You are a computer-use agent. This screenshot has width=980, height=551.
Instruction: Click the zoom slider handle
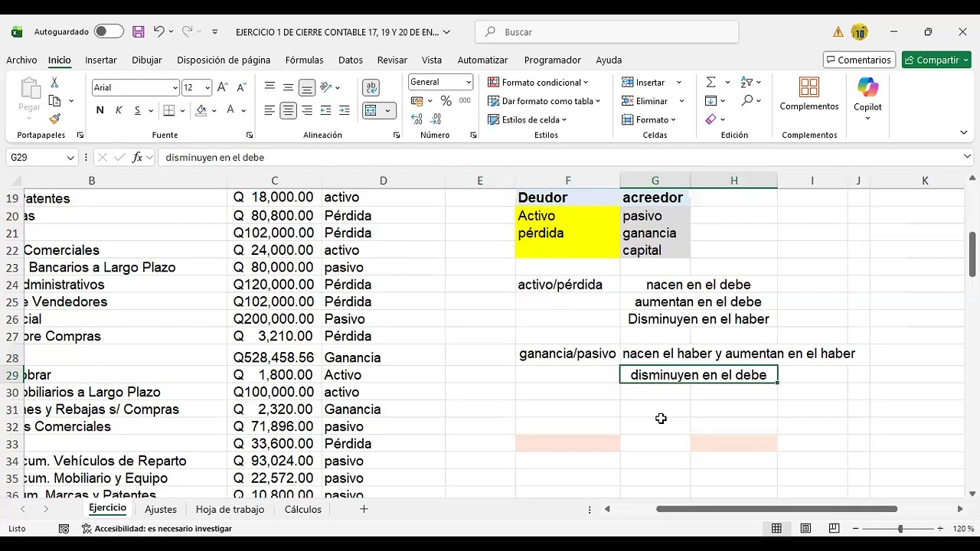tap(900, 529)
